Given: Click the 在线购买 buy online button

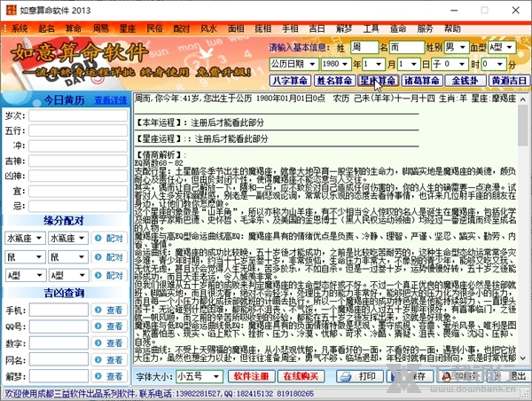Looking at the screenshot, I should 301,376.
